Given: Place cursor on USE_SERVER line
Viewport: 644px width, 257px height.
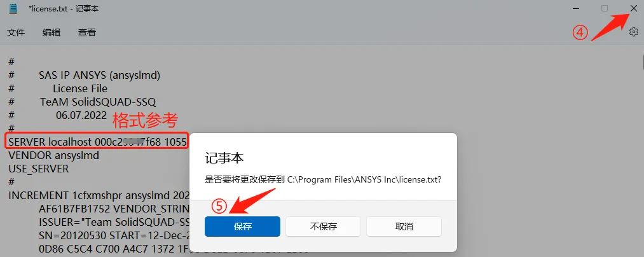Looking at the screenshot, I should coord(39,169).
